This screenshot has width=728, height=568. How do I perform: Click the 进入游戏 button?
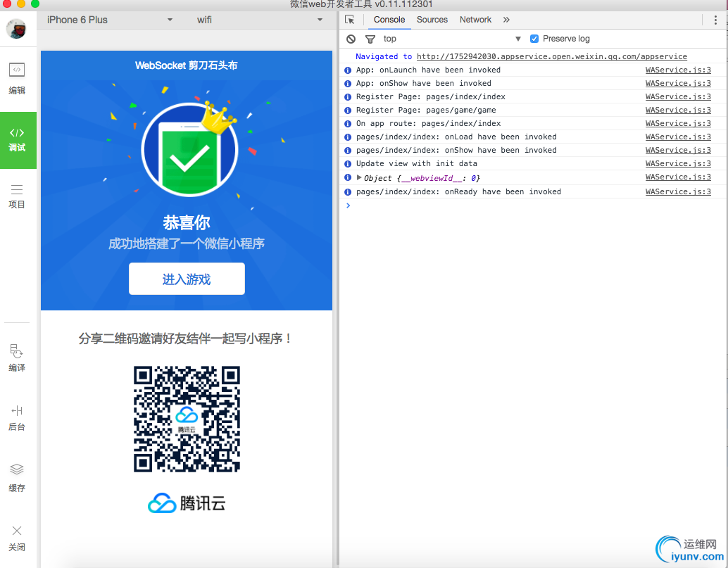pos(187,279)
